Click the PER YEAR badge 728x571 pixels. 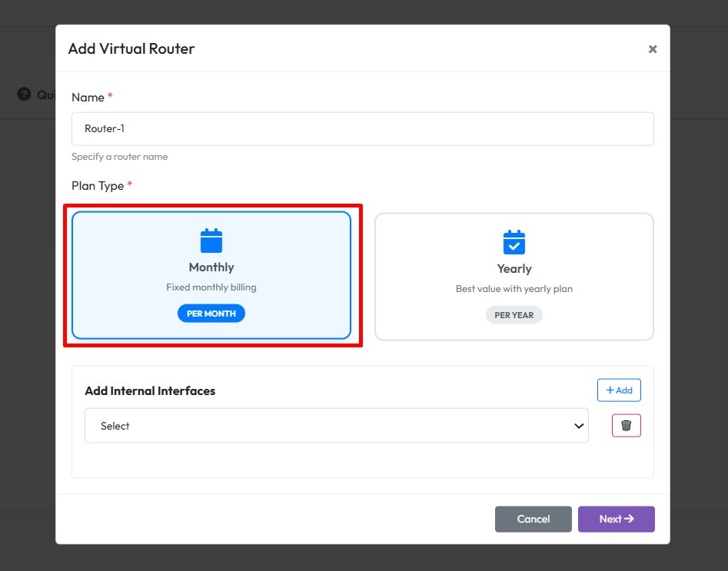point(514,315)
